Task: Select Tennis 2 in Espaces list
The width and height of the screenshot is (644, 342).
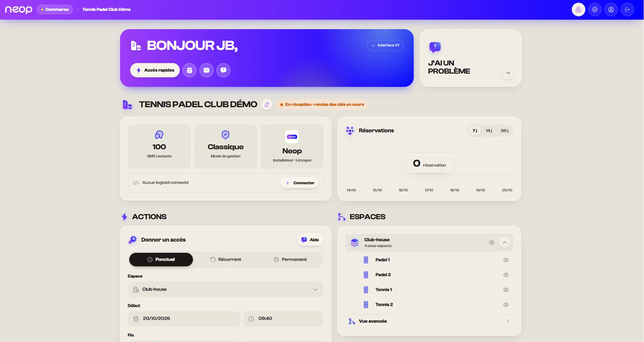Action: [x=384, y=305]
